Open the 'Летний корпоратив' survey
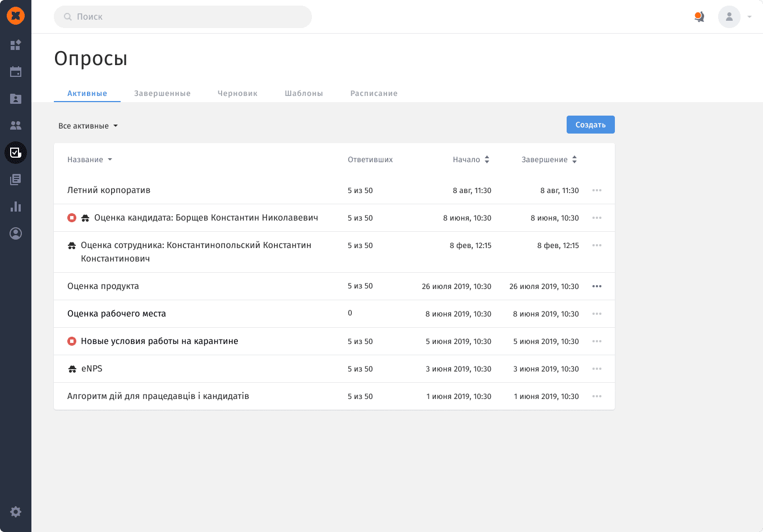 109,190
